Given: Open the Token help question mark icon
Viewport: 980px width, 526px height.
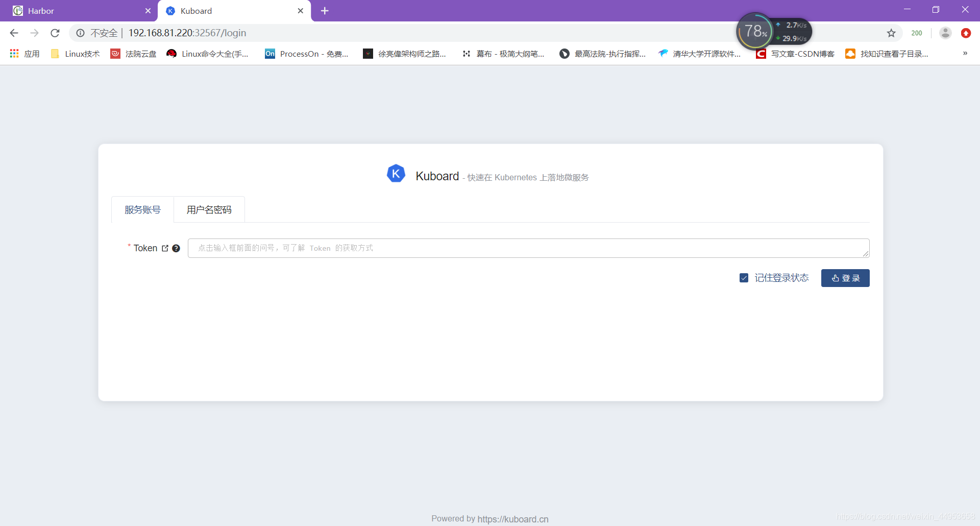Looking at the screenshot, I should click(x=176, y=248).
